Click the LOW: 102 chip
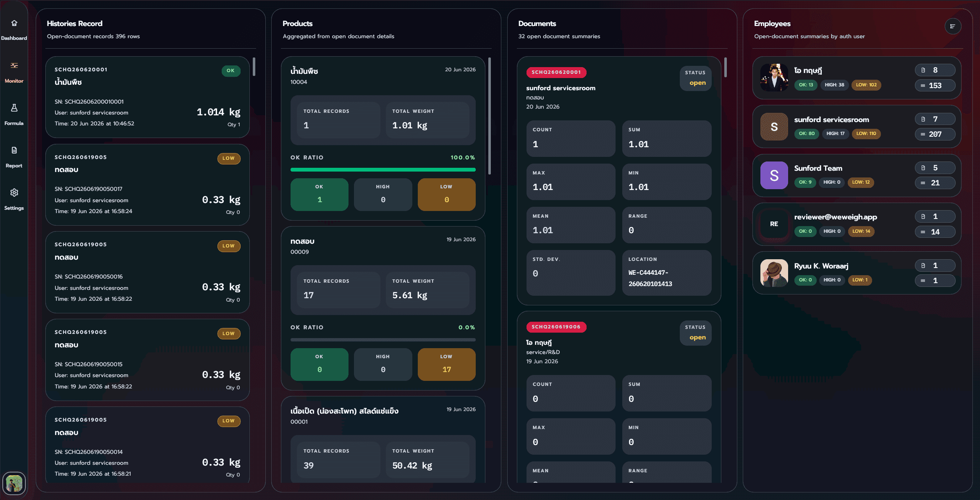 click(x=866, y=85)
